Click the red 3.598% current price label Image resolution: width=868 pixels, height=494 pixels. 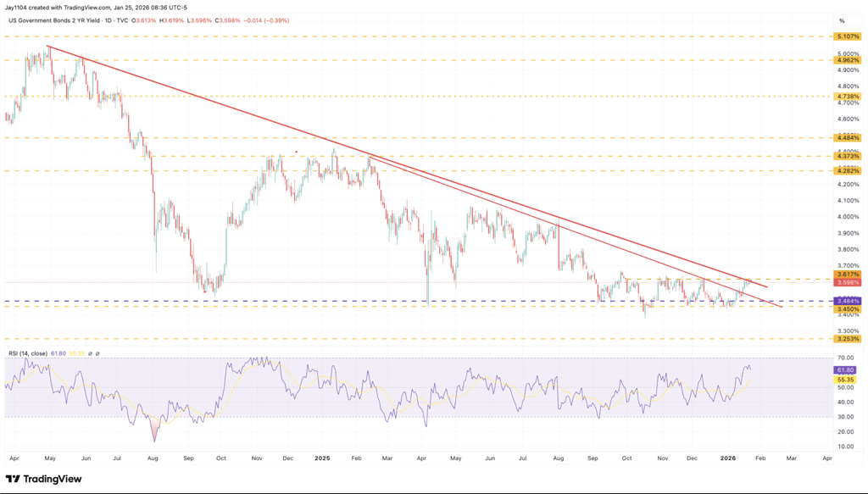coord(848,282)
